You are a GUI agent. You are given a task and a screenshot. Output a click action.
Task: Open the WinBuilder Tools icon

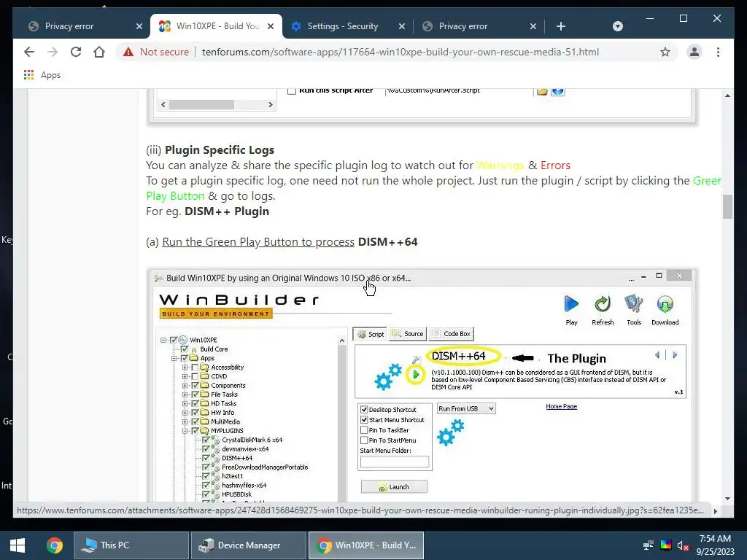click(634, 309)
